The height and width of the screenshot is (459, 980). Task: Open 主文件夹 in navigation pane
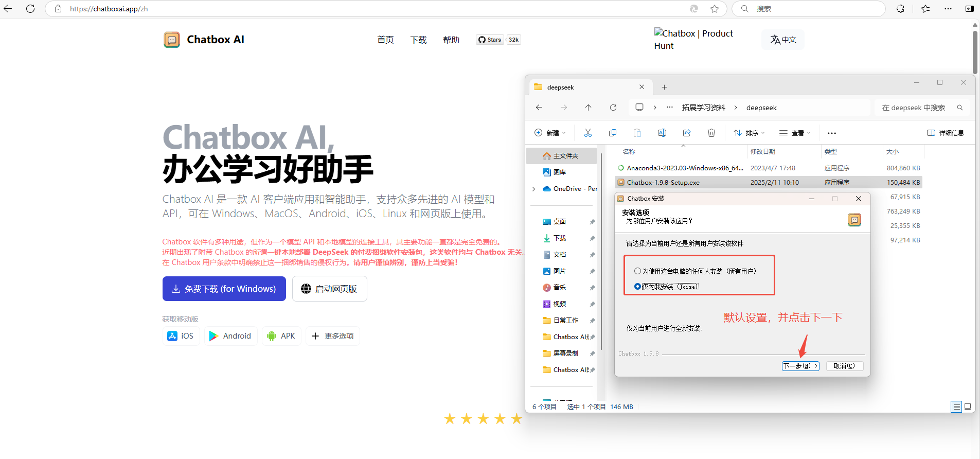[562, 156]
